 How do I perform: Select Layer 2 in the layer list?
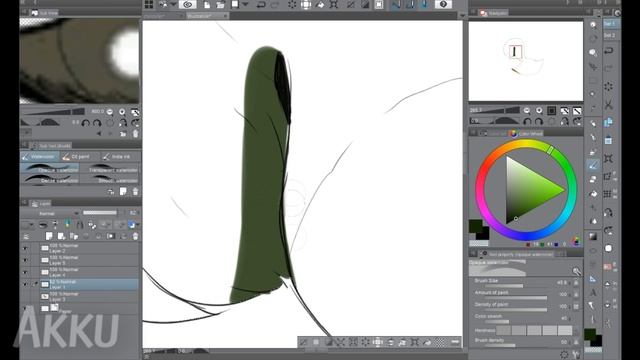(90, 248)
